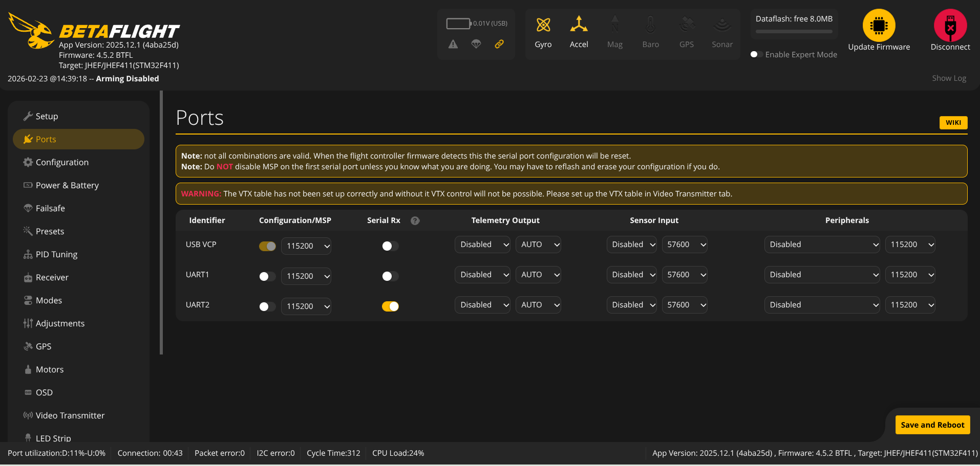Enable Expert Mode toggle
This screenshot has width=980, height=466.
pyautogui.click(x=756, y=54)
